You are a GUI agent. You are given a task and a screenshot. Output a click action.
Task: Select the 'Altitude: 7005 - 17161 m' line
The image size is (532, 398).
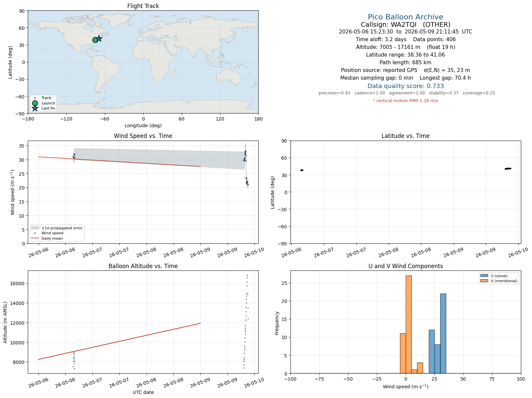coord(405,47)
